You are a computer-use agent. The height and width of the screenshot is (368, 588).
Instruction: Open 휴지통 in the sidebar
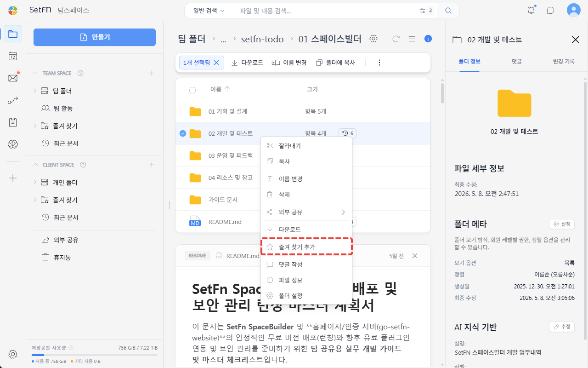(x=62, y=257)
